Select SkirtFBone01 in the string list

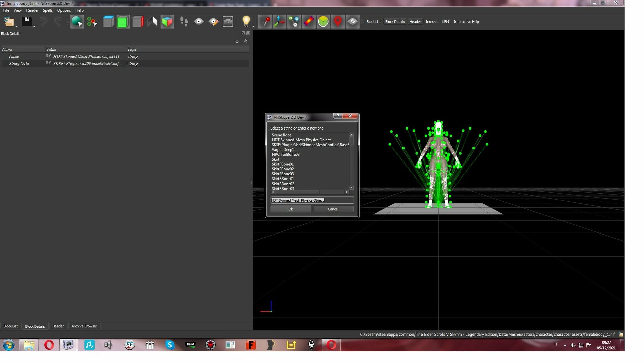click(x=283, y=164)
